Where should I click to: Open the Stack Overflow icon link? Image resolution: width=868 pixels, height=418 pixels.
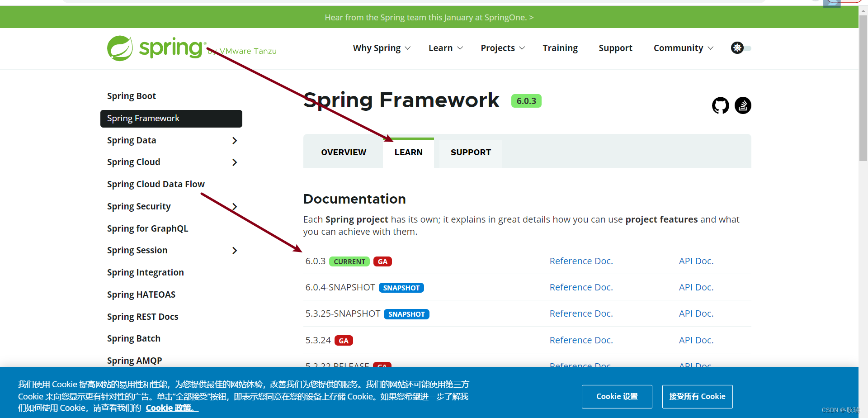[x=743, y=105]
